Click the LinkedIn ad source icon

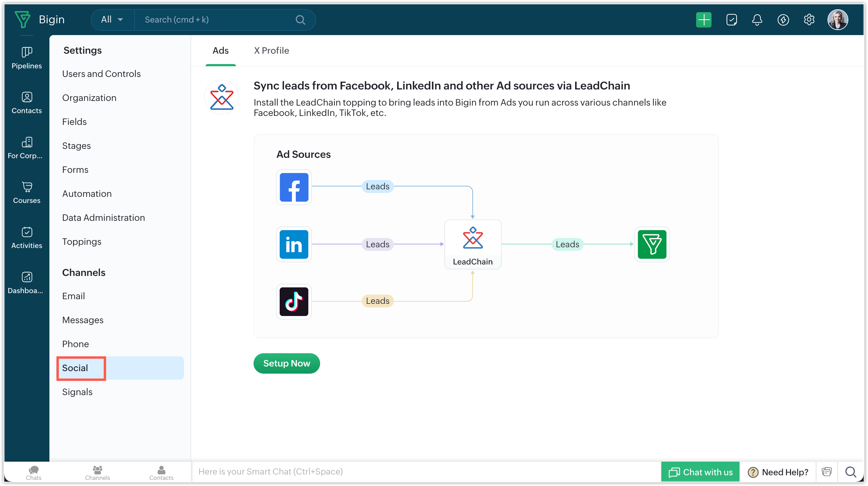(294, 244)
